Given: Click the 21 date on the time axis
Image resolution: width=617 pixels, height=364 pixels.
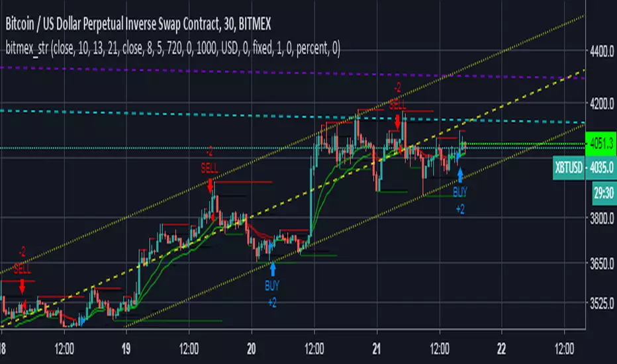Looking at the screenshot, I should [x=377, y=349].
